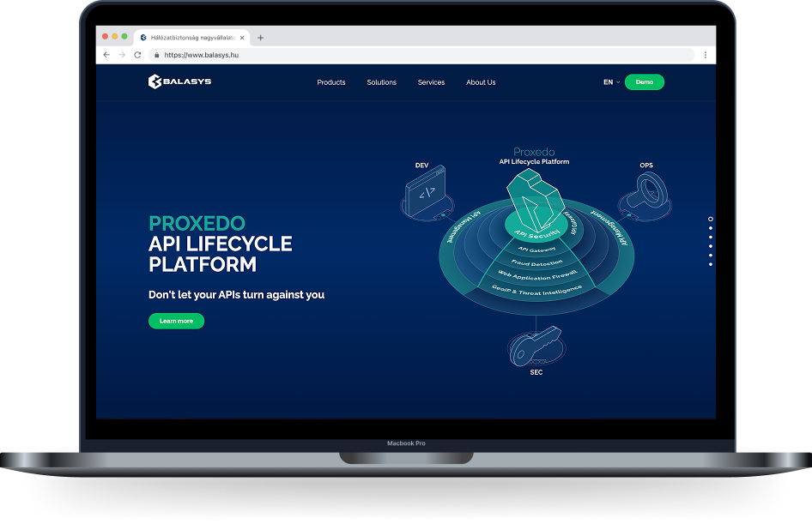Select the fourth slide indicator dot
The height and width of the screenshot is (524, 812).
point(711,246)
